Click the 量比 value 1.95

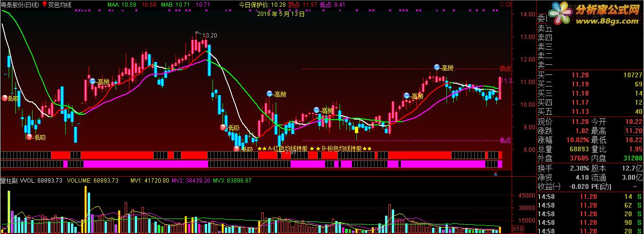click(x=635, y=149)
